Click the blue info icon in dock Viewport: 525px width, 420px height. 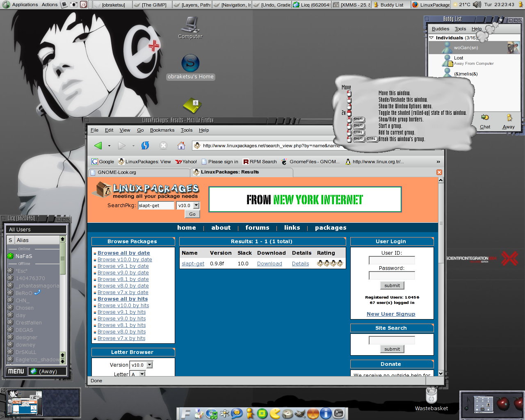click(x=326, y=413)
